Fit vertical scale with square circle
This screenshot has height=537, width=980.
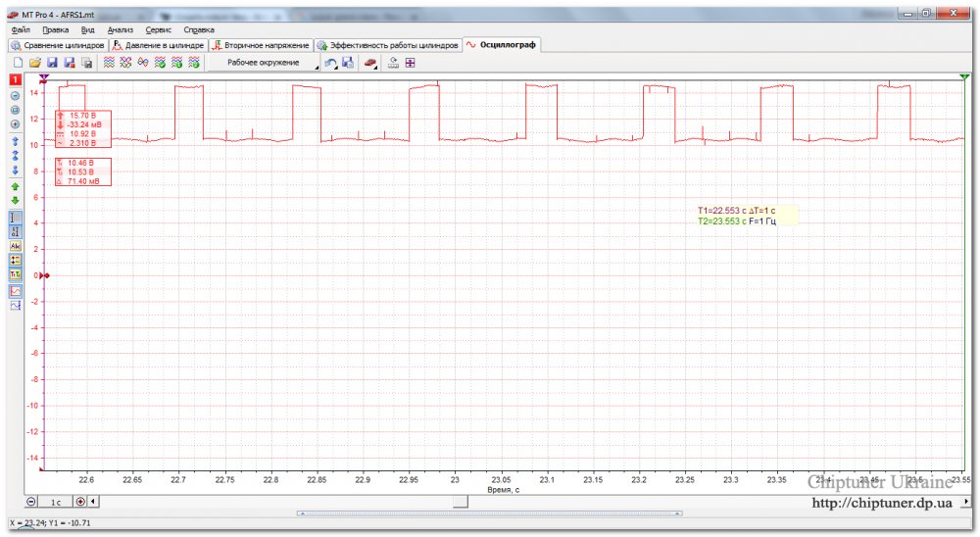[15, 110]
